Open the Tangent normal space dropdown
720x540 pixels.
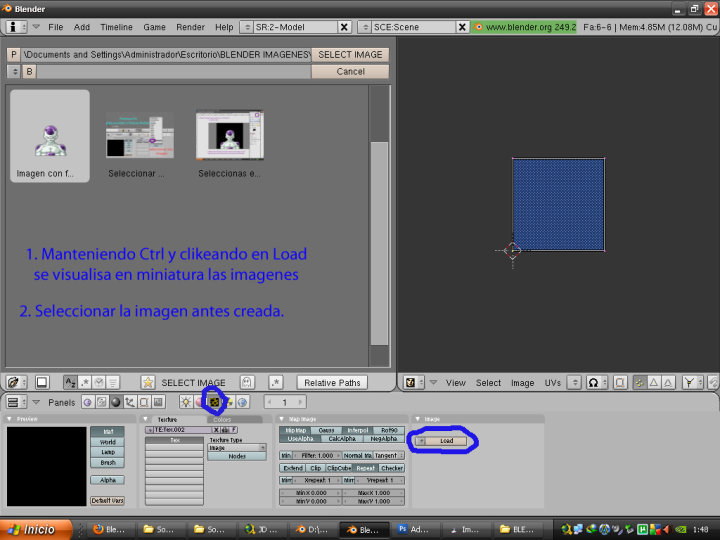click(389, 456)
